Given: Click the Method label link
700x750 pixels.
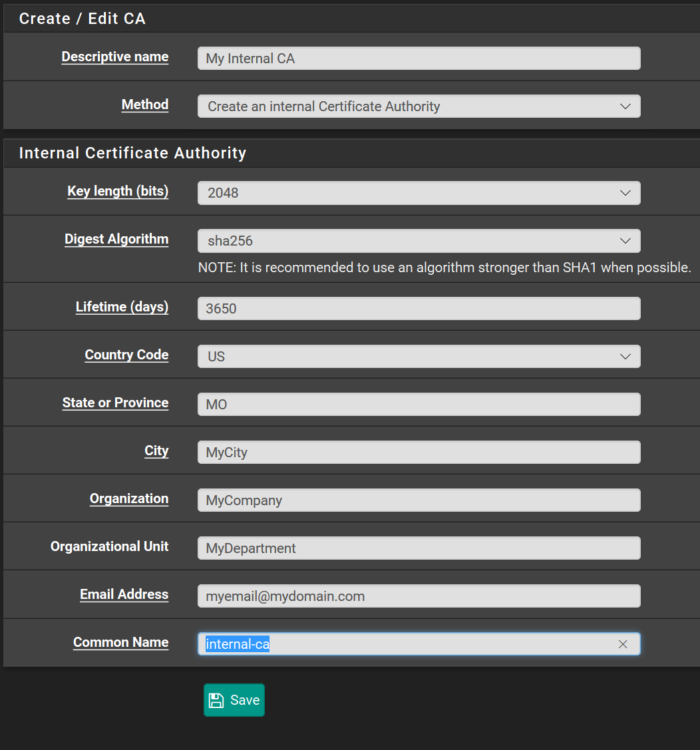Looking at the screenshot, I should (x=145, y=104).
